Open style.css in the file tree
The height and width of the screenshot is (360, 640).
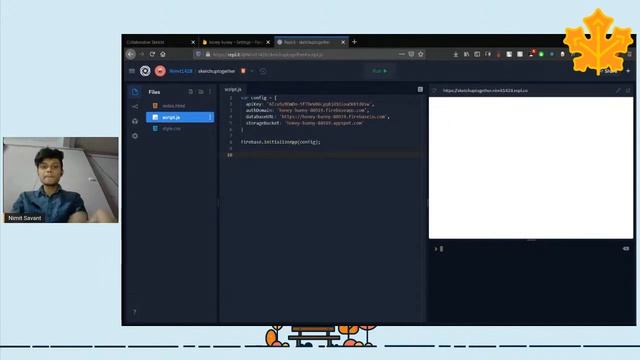pyautogui.click(x=180, y=129)
